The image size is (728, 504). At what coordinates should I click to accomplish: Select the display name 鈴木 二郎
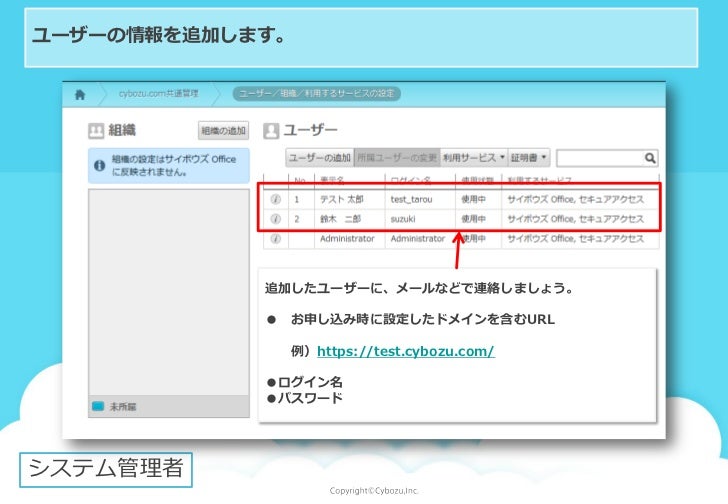(340, 219)
